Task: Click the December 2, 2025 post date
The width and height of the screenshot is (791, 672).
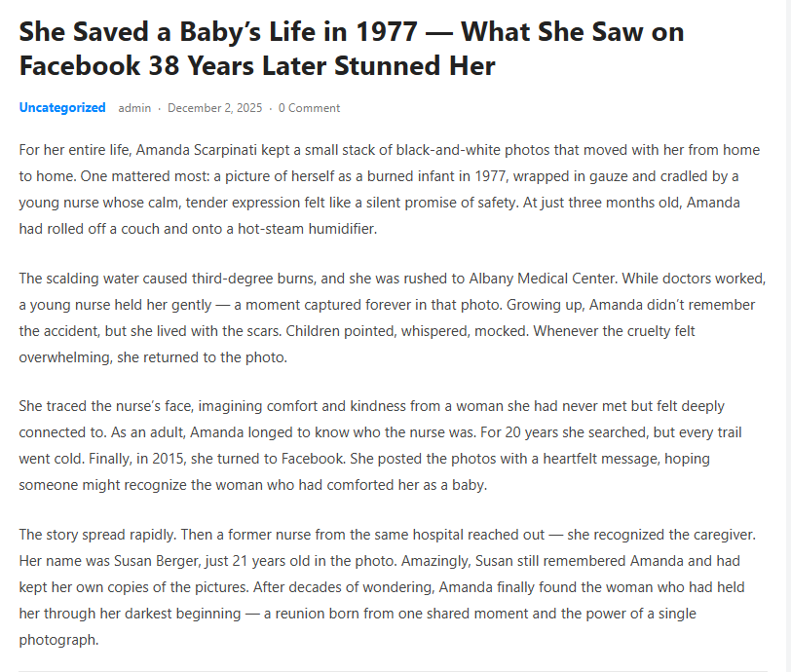Action: pyautogui.click(x=214, y=108)
